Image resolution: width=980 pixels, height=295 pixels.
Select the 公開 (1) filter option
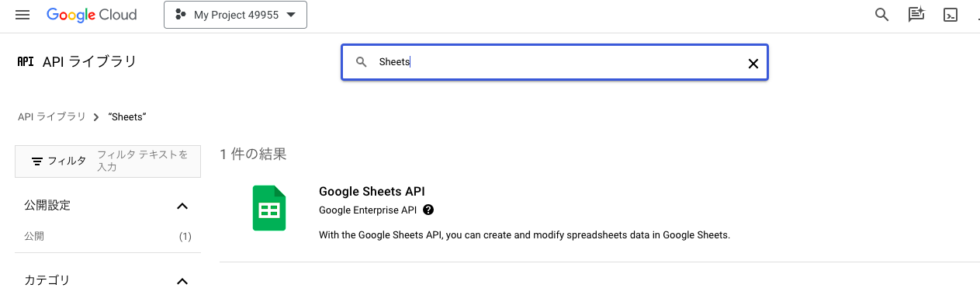[108, 236]
